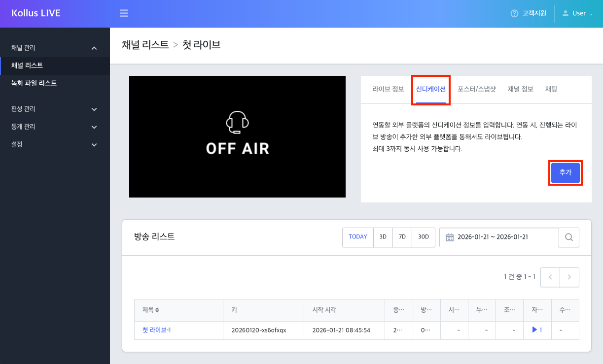
Task: Click the 추가 button
Action: point(565,172)
